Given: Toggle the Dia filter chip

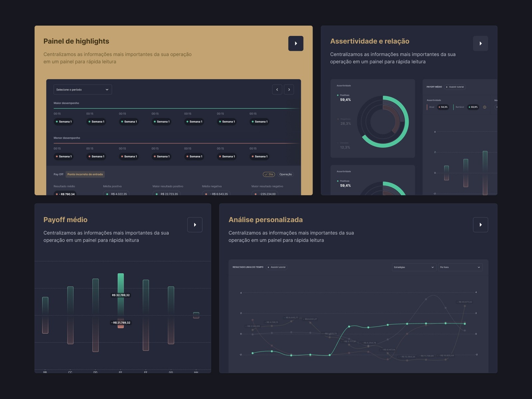Looking at the screenshot, I should pos(269,174).
